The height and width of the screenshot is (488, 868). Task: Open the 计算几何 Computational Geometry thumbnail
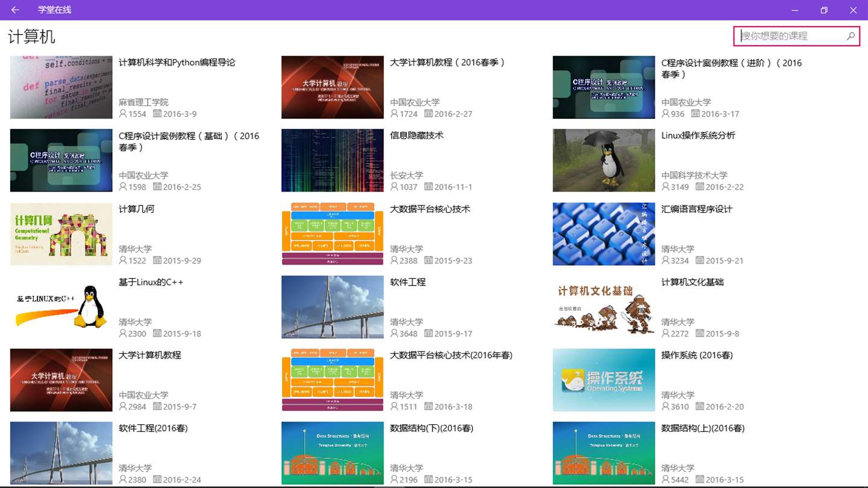61,234
